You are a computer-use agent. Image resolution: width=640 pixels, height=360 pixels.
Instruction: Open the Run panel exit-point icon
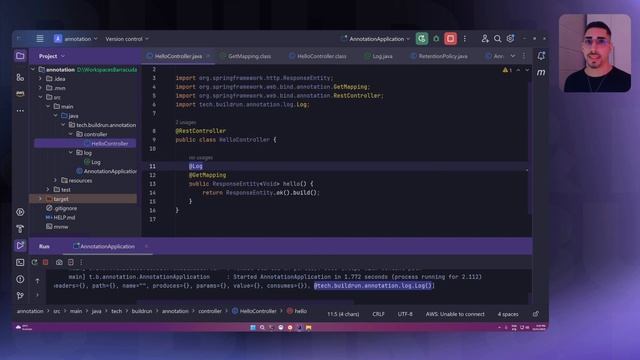tap(71, 262)
